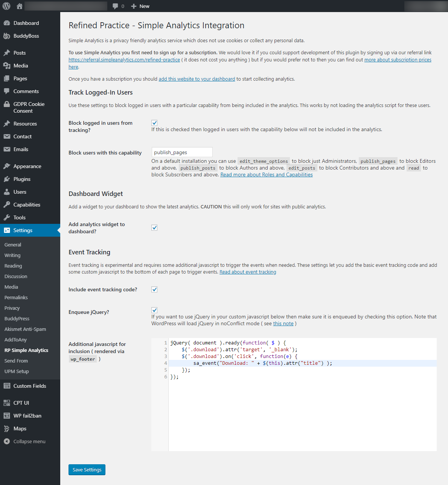
Task: Click the Dashboard gauge icon
Action: [x=7, y=23]
